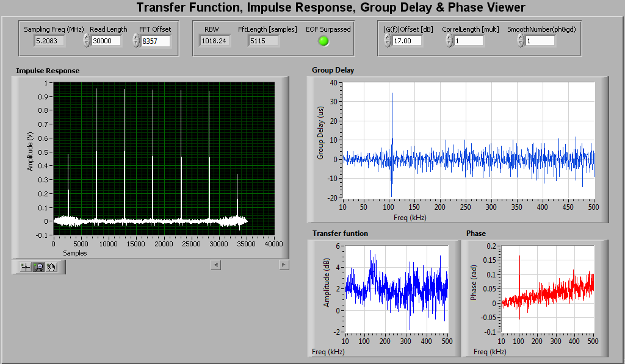
Task: Select the zoom magnifier tool in graph palette
Action: [38, 267]
